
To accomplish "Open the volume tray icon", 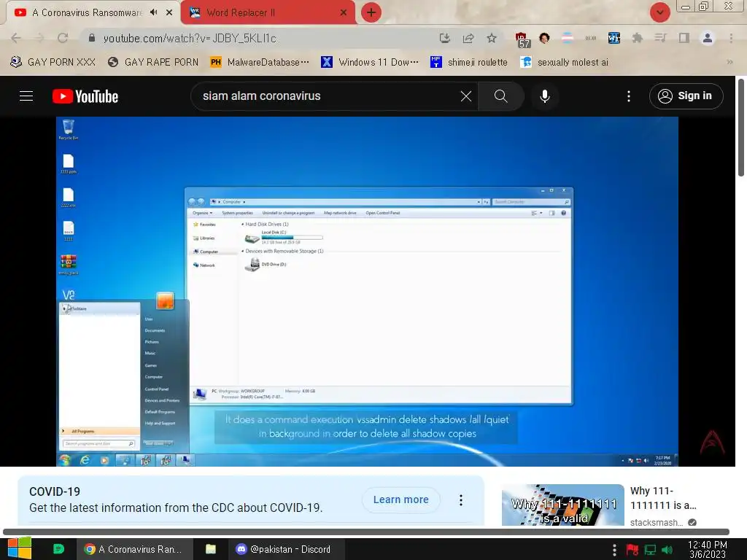I will 667,550.
